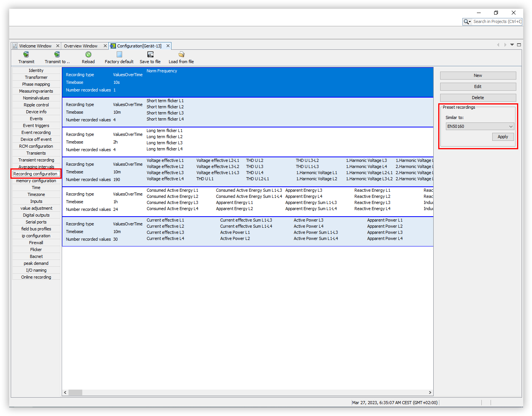Click the Transmit toolbar icon
This screenshot has width=532, height=416.
26,55
